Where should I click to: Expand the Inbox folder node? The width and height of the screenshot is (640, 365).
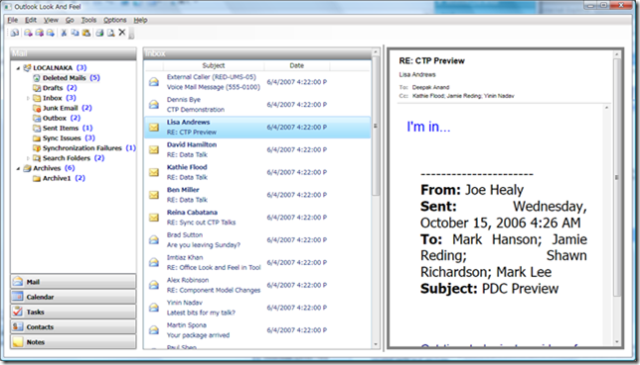coord(28,98)
